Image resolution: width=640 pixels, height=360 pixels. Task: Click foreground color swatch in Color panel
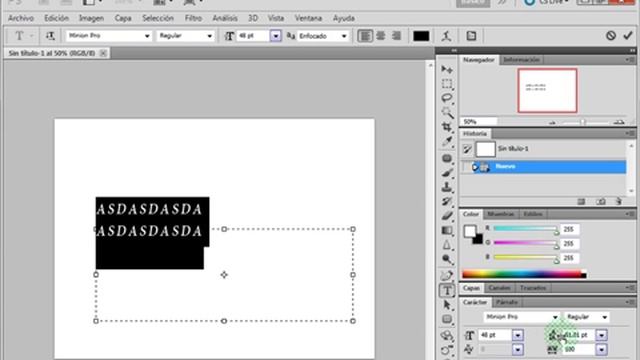click(x=470, y=231)
